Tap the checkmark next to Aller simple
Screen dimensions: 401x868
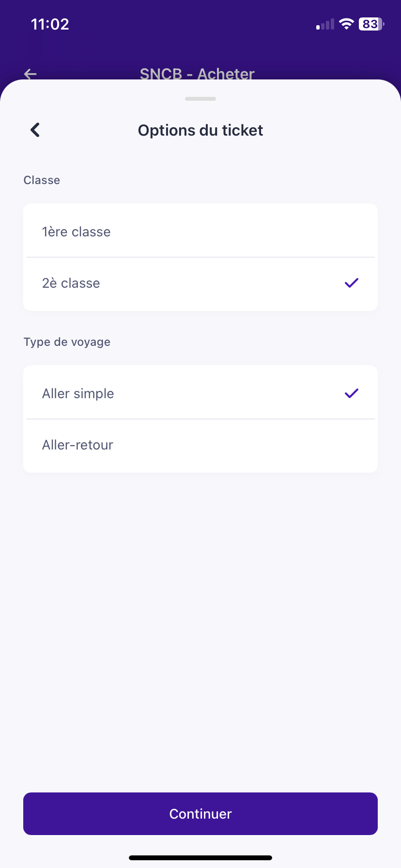(351, 393)
